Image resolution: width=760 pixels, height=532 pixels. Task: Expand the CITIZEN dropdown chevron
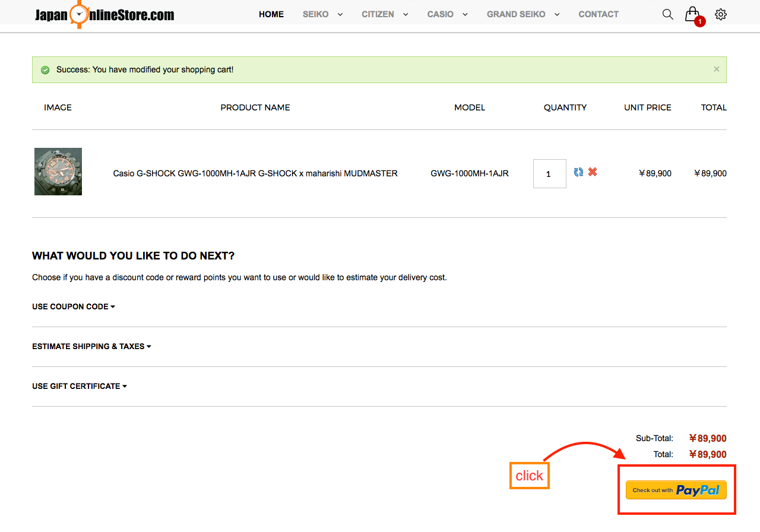pyautogui.click(x=406, y=14)
